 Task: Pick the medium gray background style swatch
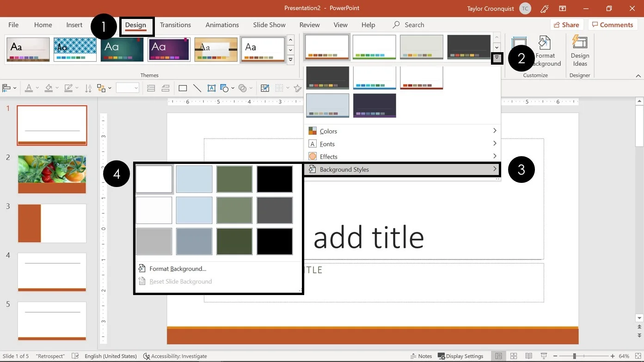point(154,241)
